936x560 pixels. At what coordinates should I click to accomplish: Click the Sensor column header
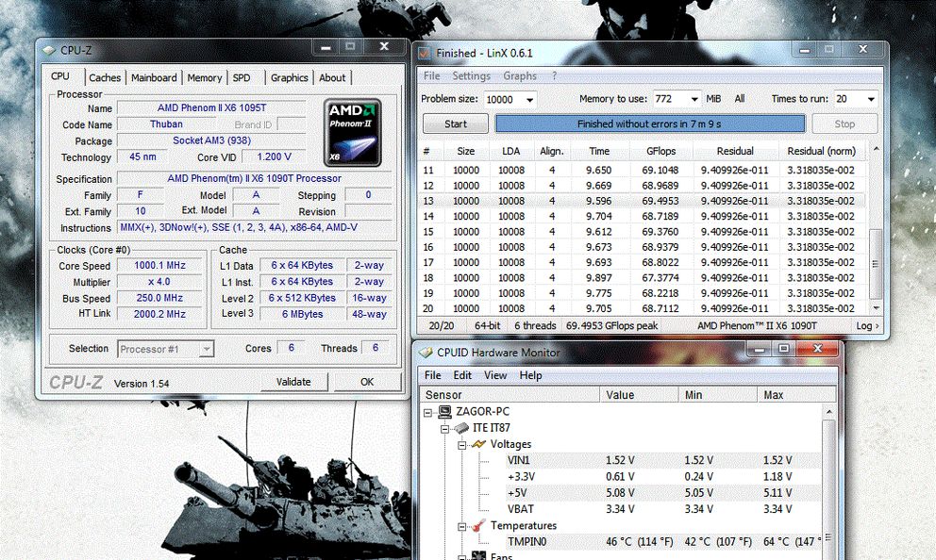point(510,395)
